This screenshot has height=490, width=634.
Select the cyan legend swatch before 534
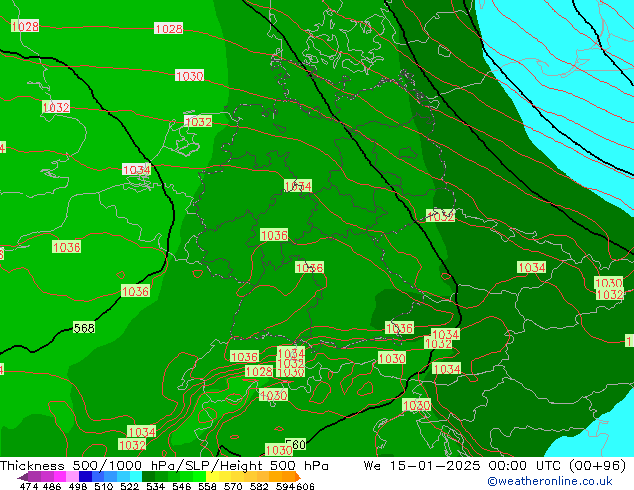point(136,476)
